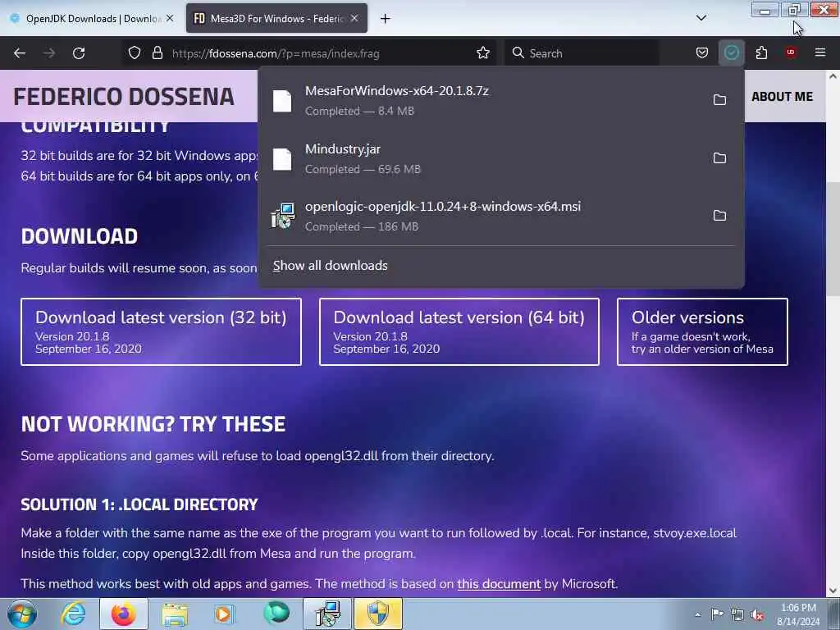Open the Older versions button
This screenshot has height=630, width=840.
[702, 331]
